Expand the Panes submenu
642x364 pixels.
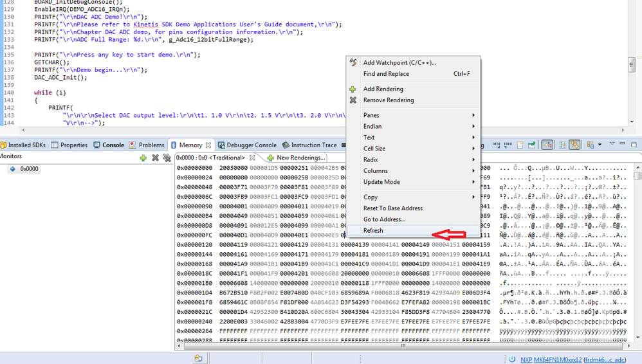tap(413, 115)
